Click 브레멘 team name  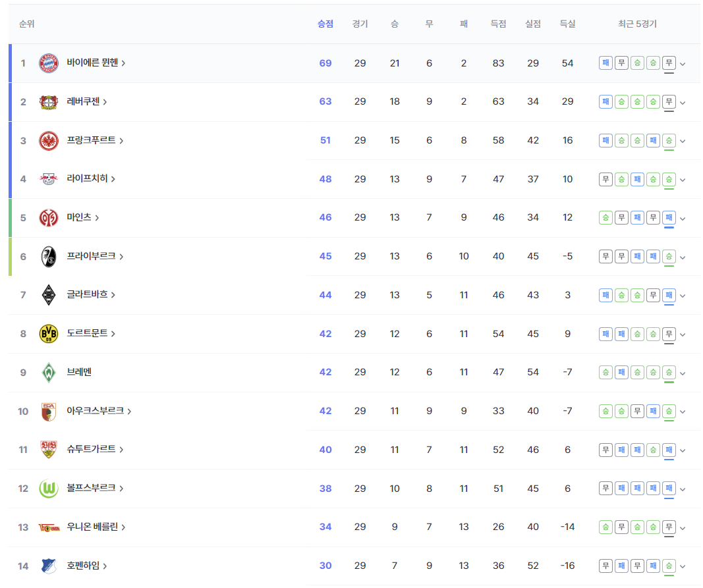79,372
